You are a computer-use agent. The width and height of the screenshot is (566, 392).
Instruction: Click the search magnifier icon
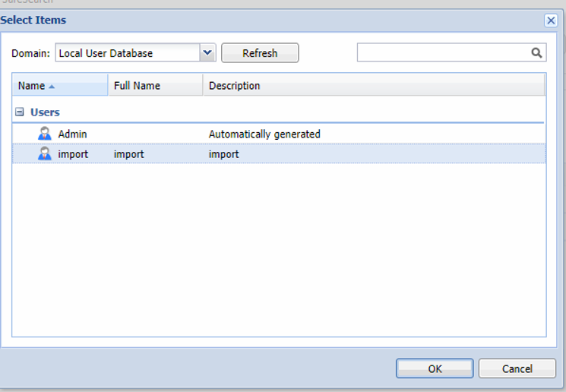[x=537, y=52]
